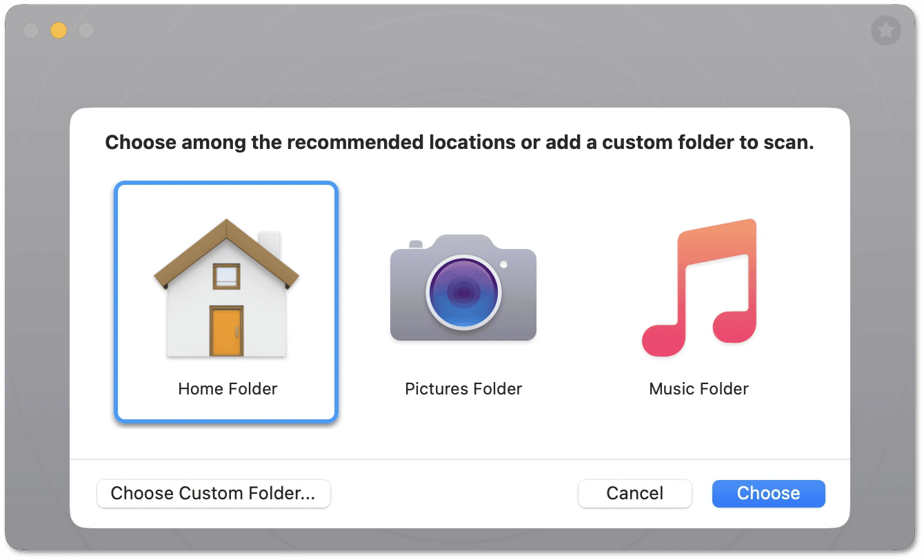Confirm selection with the Choose button
Image resolution: width=924 pixels, height=560 pixels.
point(768,493)
